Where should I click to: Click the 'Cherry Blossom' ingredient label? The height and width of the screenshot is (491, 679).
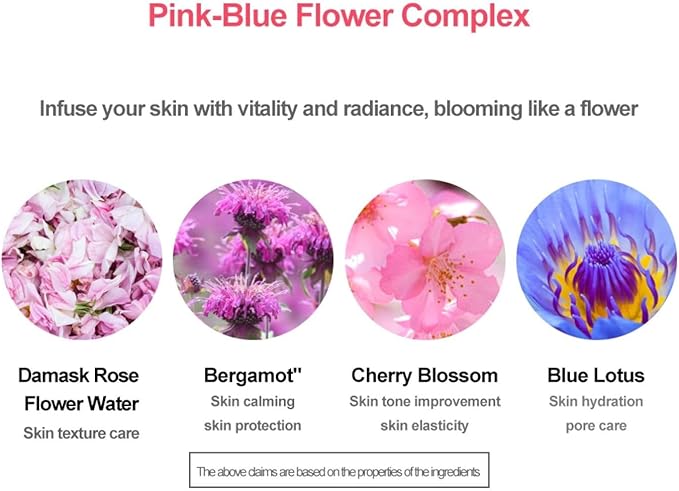click(x=424, y=377)
